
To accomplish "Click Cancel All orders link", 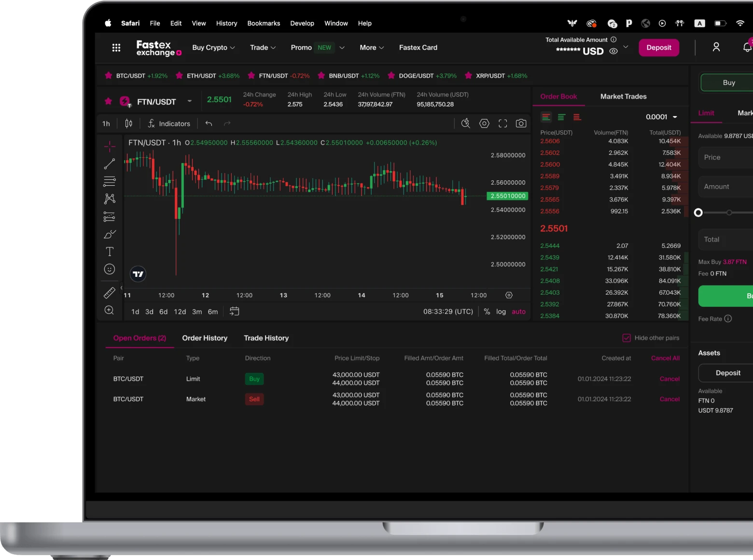I will pos(665,358).
